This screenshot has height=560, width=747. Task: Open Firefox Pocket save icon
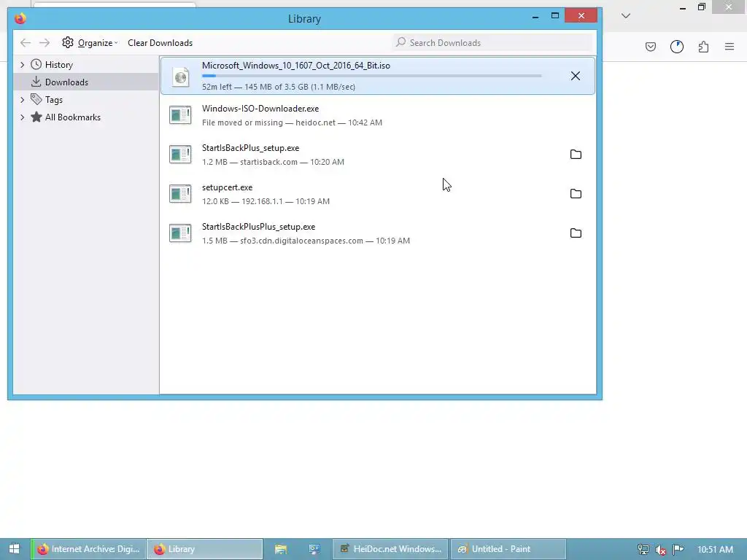coord(650,47)
